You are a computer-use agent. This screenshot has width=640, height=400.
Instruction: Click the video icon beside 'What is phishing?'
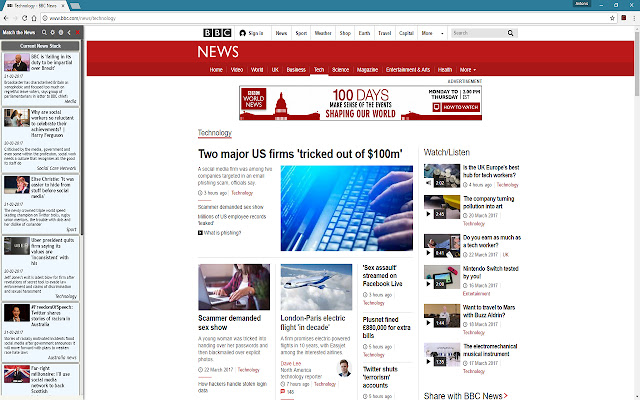coord(200,233)
